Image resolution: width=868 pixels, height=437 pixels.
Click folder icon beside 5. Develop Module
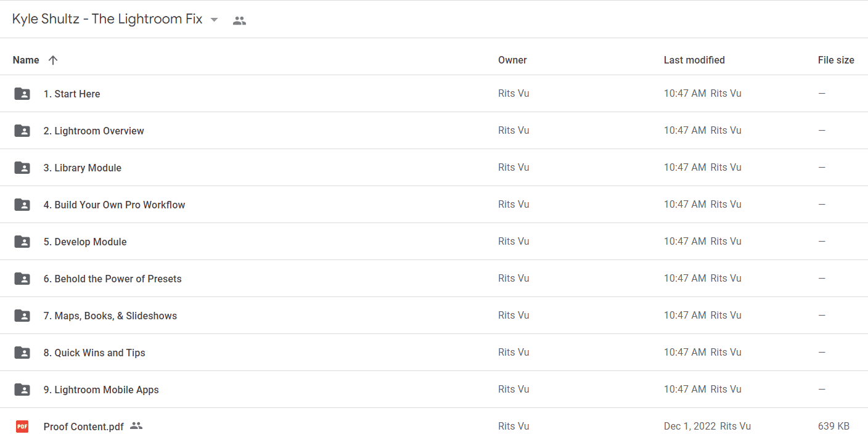click(x=22, y=242)
